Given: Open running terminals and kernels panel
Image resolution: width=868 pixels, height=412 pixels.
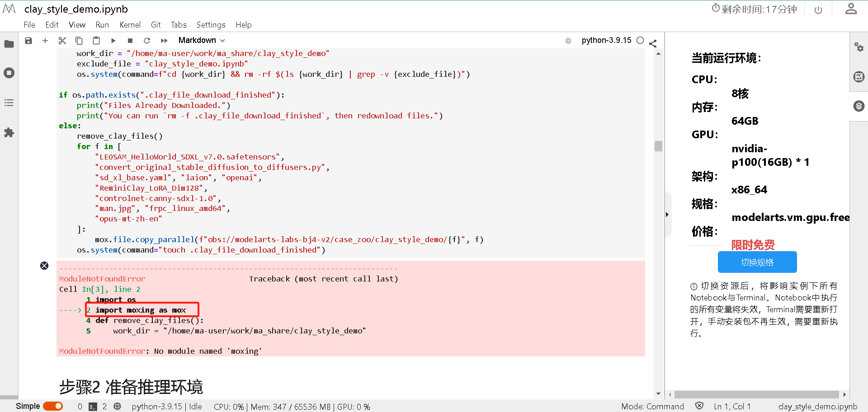Looking at the screenshot, I should tap(9, 73).
